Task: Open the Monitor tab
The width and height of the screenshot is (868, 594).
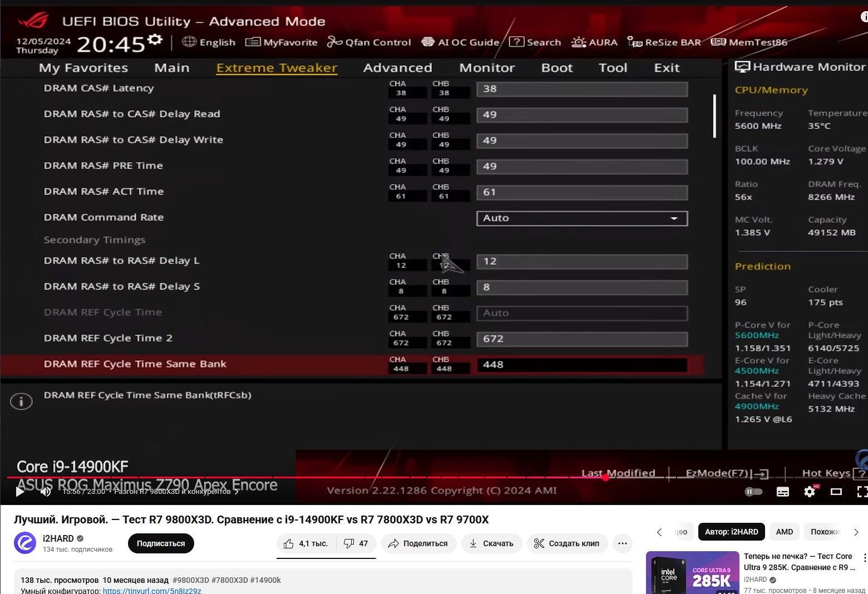Action: (487, 68)
